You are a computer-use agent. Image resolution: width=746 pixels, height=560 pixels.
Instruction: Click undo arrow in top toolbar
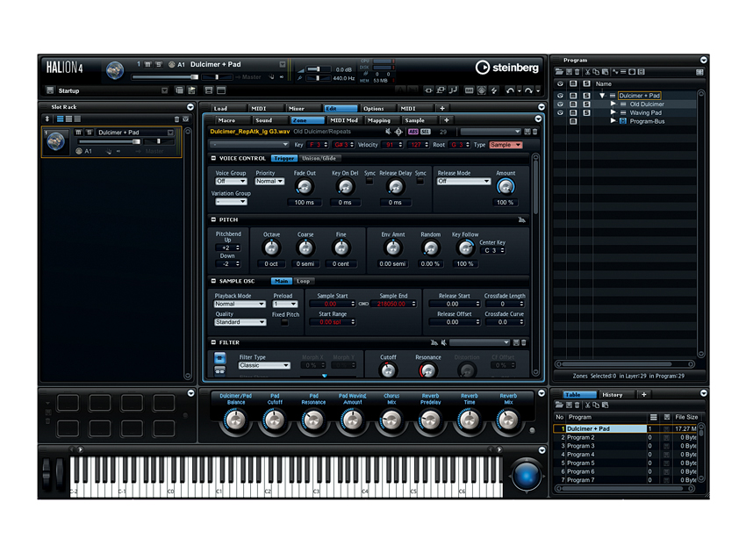click(x=510, y=90)
